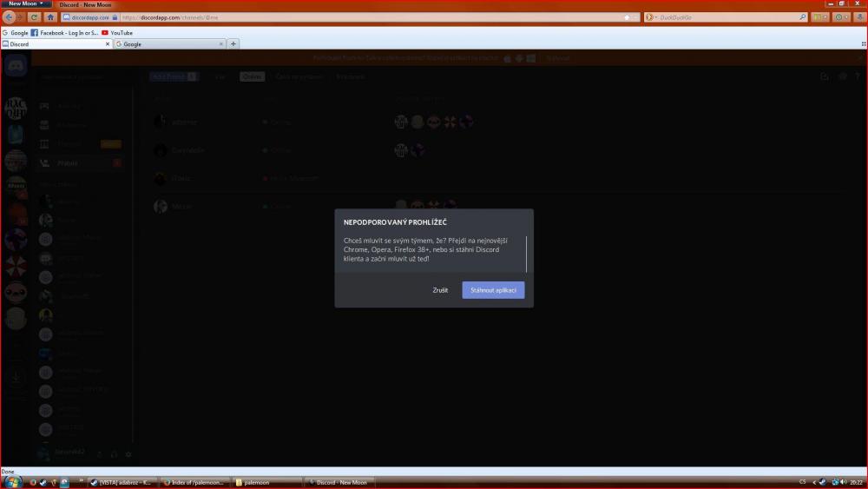The height and width of the screenshot is (489, 868).
Task: Open the Windows Start menu orb
Action: (x=12, y=482)
